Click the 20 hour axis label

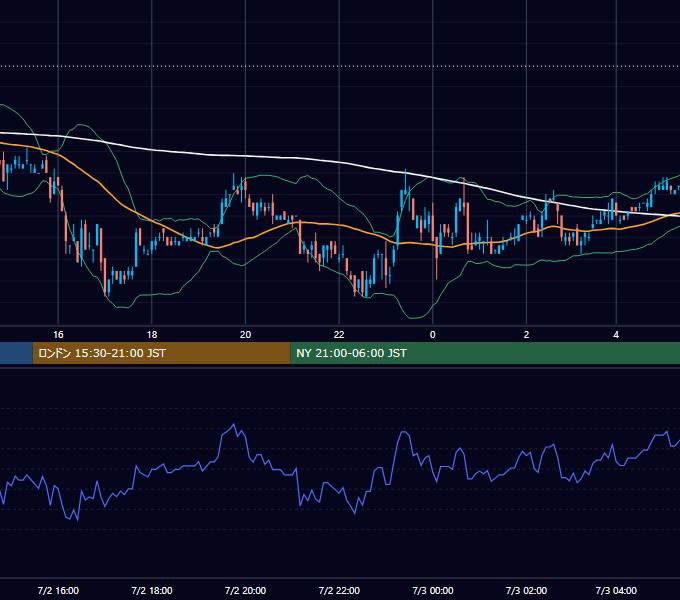tap(245, 335)
